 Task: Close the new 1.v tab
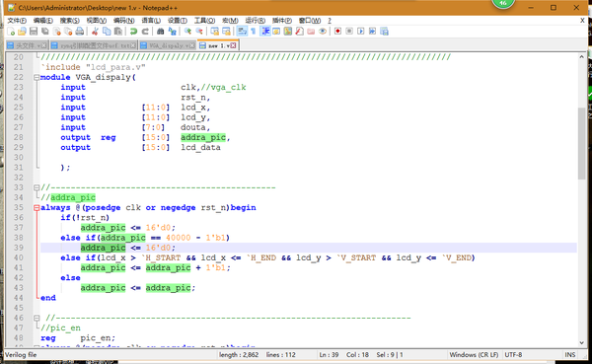pyautogui.click(x=233, y=45)
